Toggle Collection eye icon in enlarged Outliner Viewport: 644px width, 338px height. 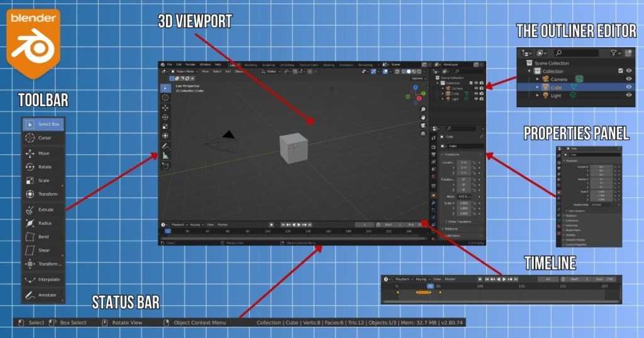point(629,70)
